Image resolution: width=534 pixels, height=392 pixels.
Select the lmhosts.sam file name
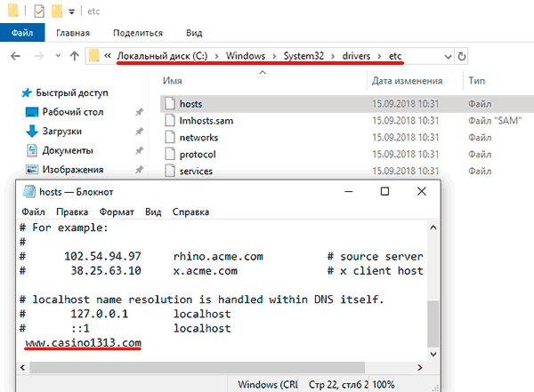pos(206,121)
